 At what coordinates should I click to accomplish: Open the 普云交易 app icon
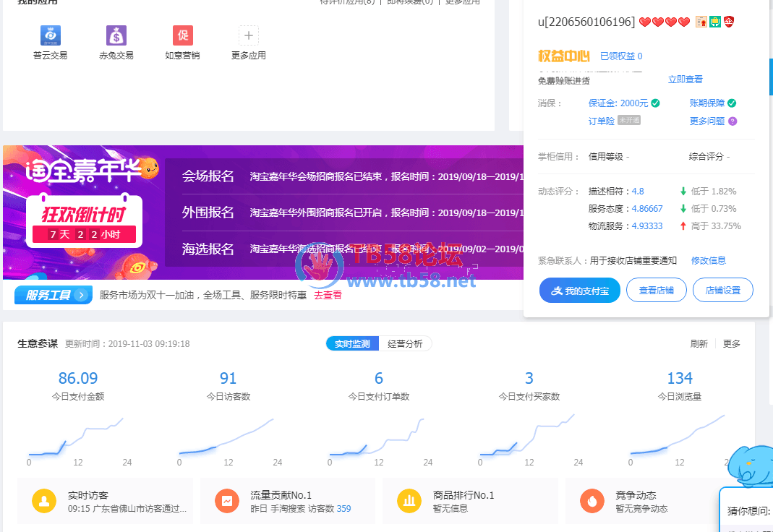coord(51,35)
